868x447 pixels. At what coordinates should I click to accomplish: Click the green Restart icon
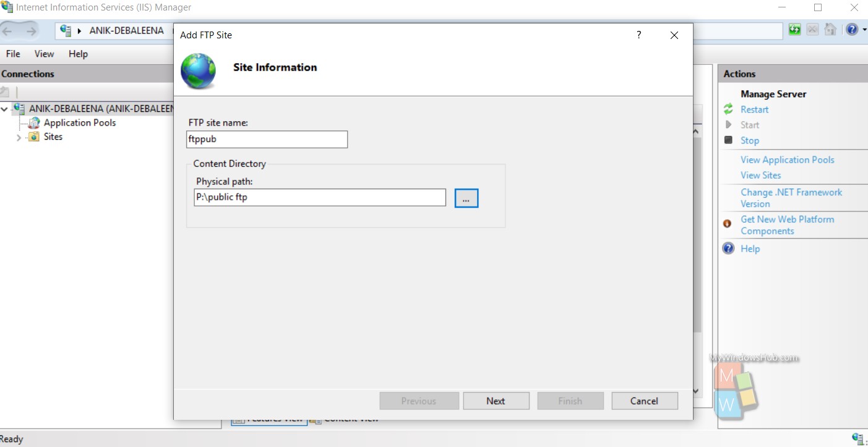pos(728,109)
